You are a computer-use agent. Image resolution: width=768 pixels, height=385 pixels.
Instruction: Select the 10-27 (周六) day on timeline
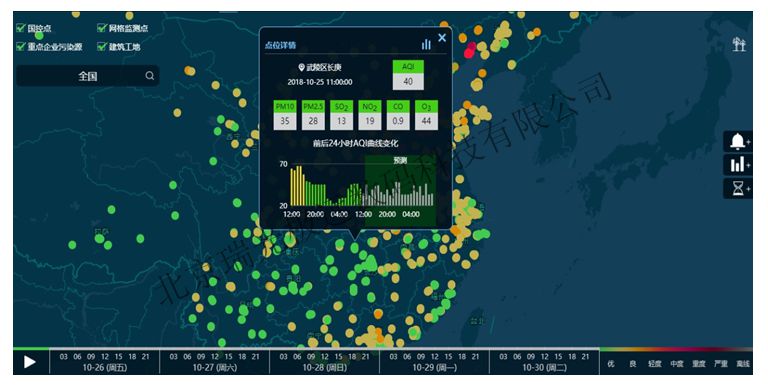215,367
